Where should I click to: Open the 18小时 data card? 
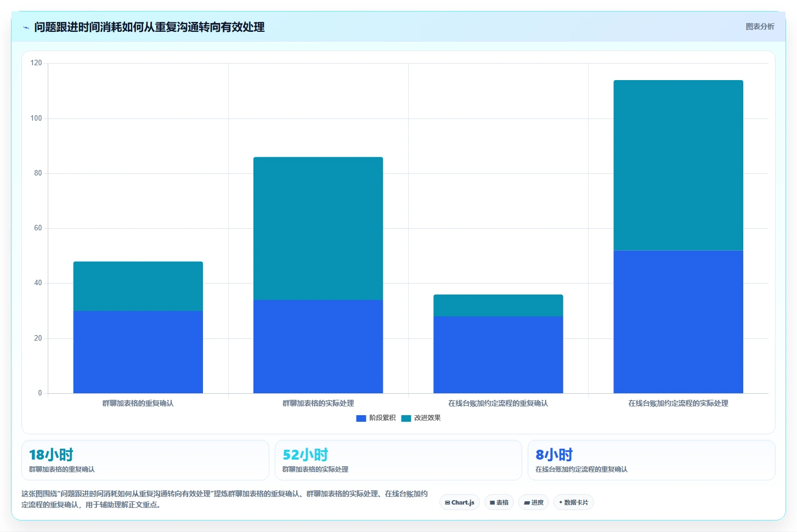[x=145, y=460]
